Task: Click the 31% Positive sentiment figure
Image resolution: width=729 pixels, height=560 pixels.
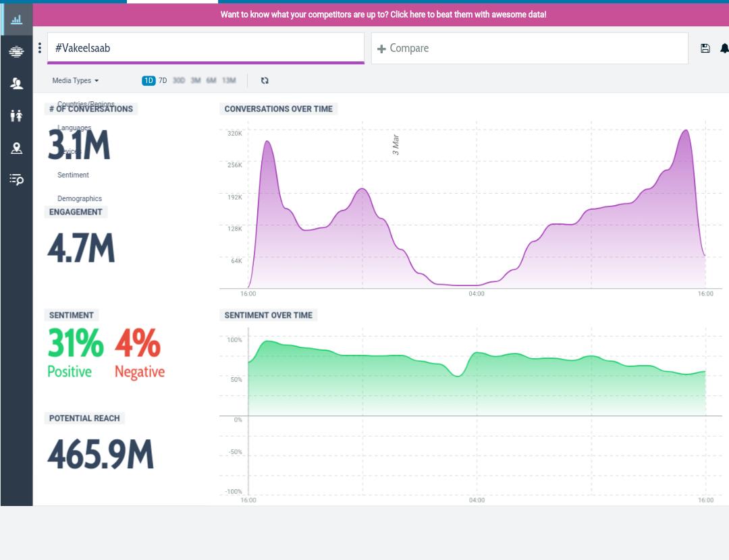Action: (76, 352)
